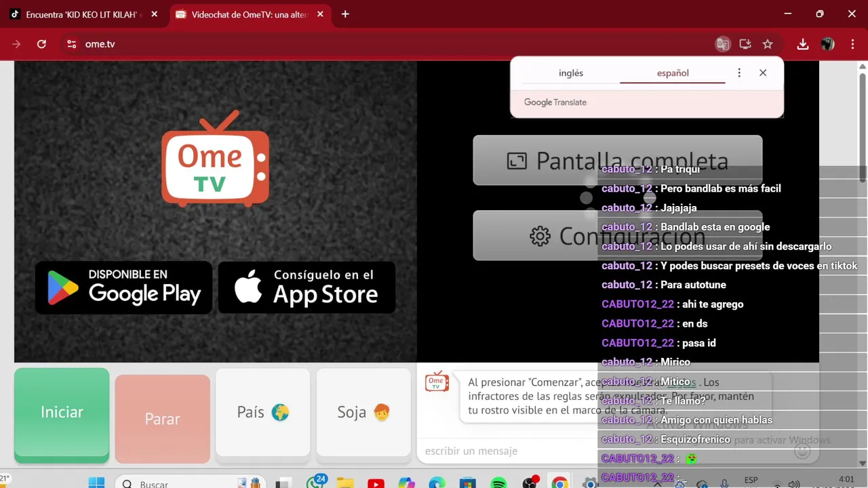Close the 'Encuentra KID KEO' tab
The image size is (868, 488).
pos(154,14)
